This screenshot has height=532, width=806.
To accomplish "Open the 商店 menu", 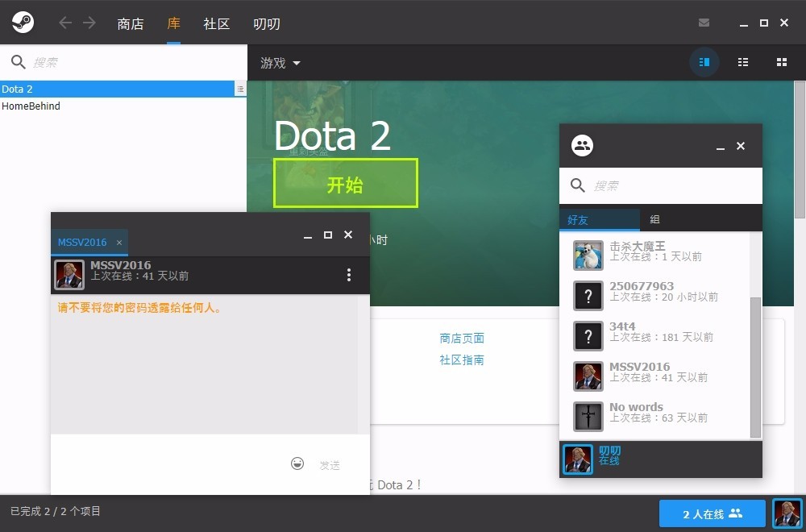I will pos(131,23).
